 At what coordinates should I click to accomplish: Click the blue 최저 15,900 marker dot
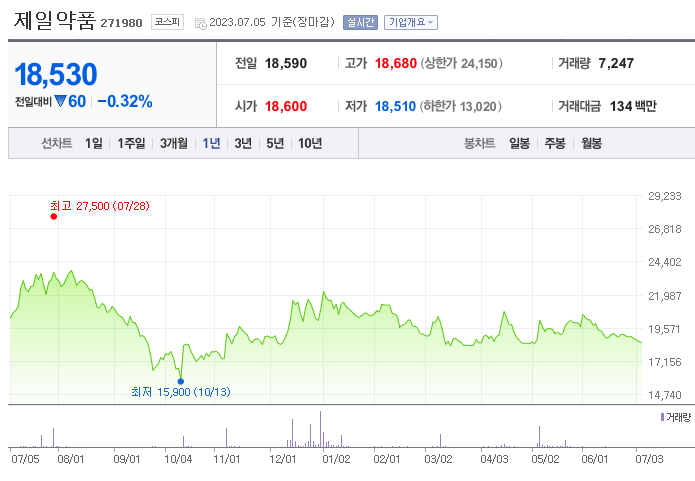pyautogui.click(x=180, y=381)
